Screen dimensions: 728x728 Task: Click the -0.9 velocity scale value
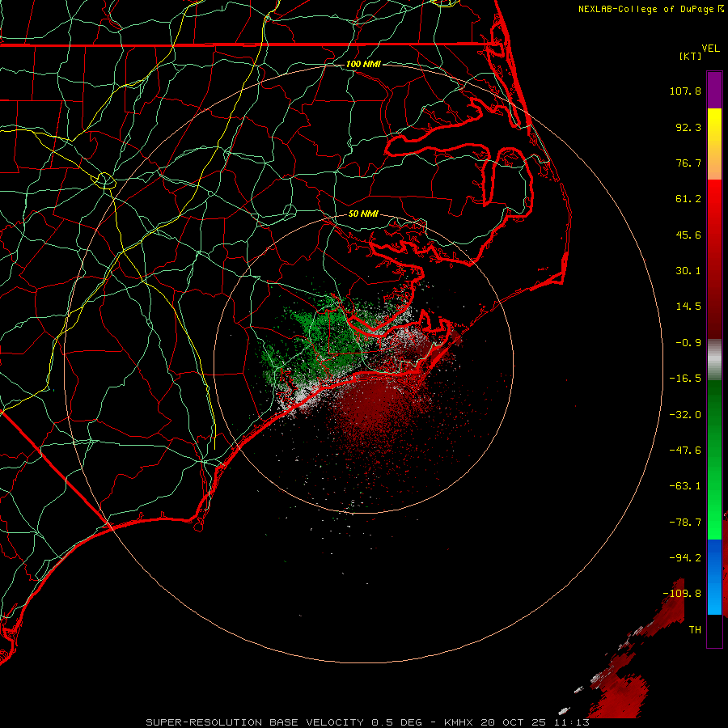coord(688,343)
